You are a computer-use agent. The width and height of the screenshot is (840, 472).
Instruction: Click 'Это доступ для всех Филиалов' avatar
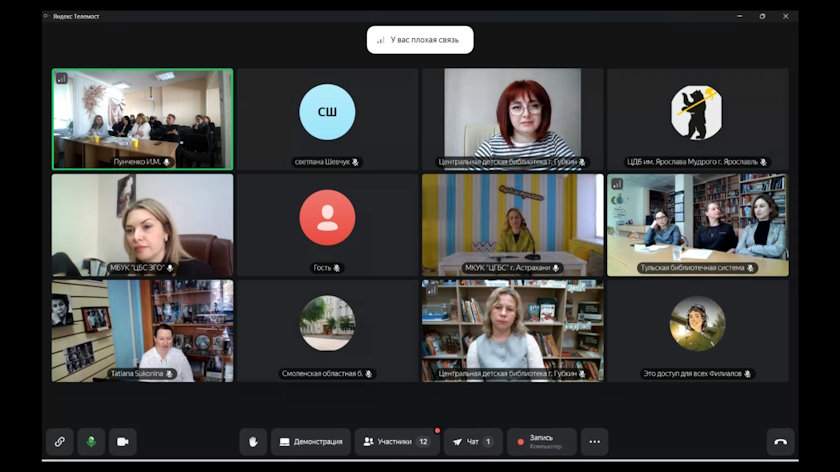click(x=697, y=323)
